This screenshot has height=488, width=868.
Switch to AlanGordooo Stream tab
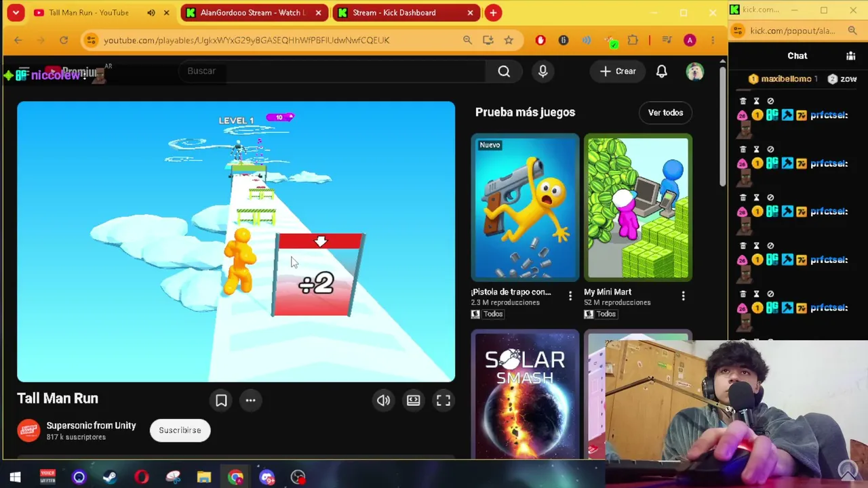pyautogui.click(x=253, y=13)
